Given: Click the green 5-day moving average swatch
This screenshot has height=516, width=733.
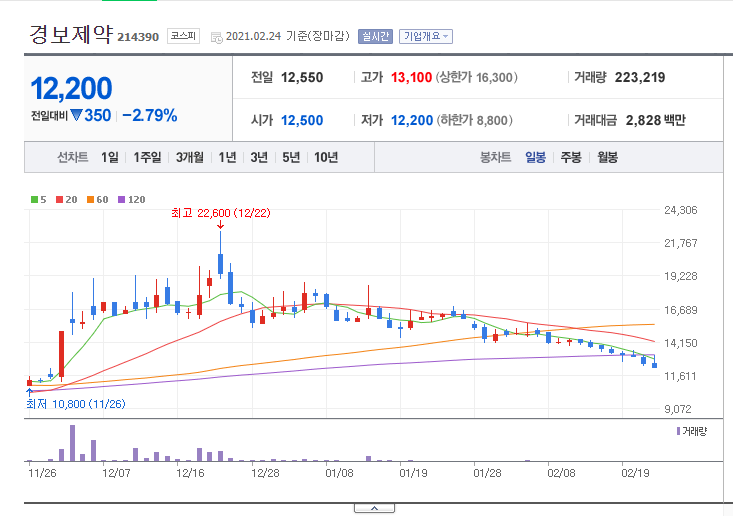Looking at the screenshot, I should [34, 200].
